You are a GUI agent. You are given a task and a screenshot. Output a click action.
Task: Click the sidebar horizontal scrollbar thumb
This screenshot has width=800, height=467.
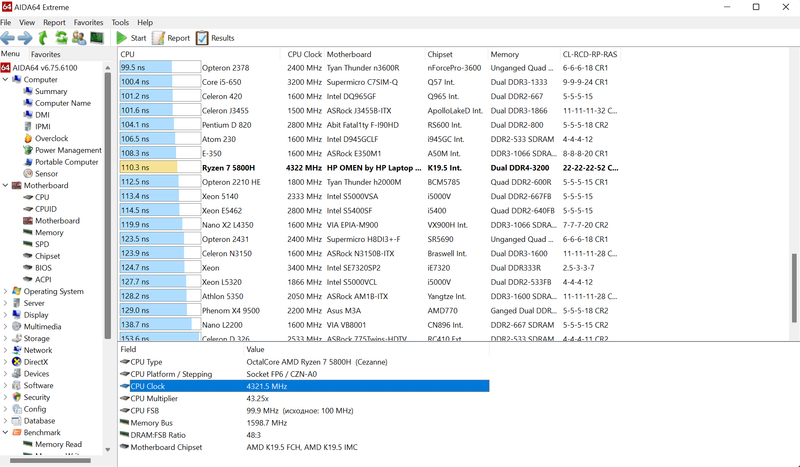pos(51,460)
